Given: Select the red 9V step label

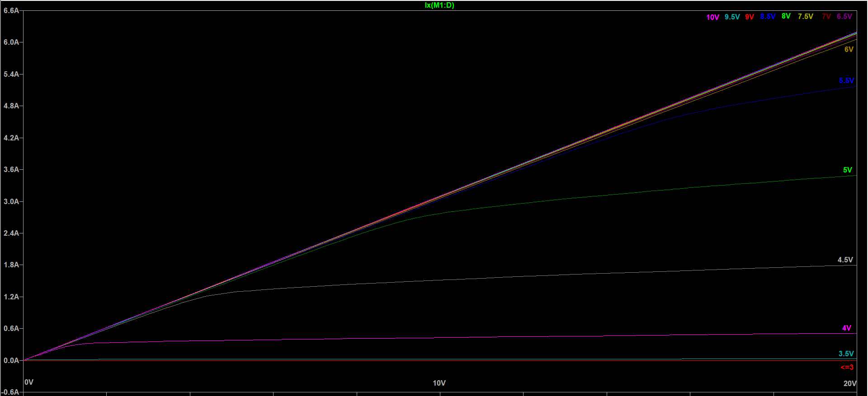Looking at the screenshot, I should point(750,17).
